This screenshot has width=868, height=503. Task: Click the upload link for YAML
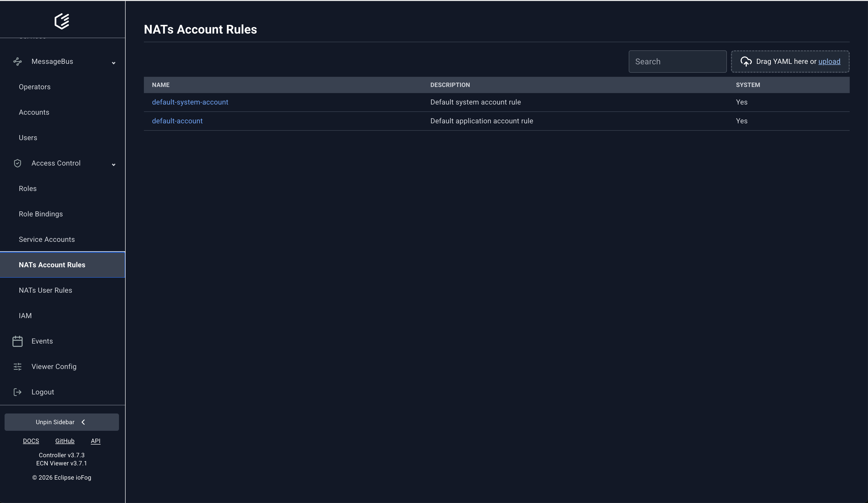829,61
